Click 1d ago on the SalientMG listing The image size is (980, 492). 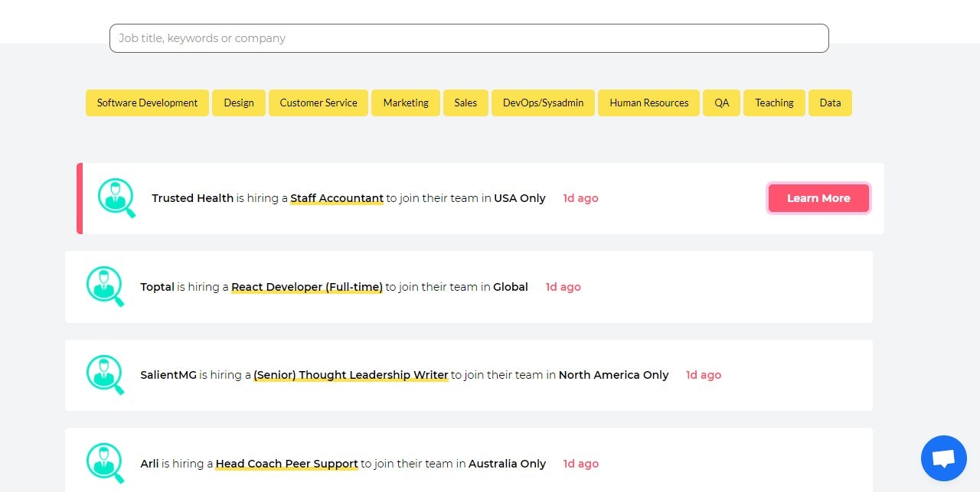[x=704, y=375]
